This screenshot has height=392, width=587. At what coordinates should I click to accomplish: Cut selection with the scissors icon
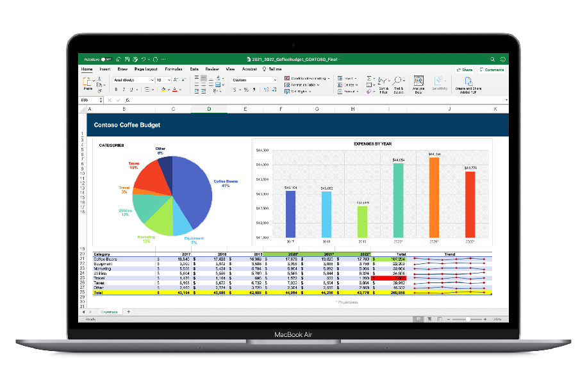tap(99, 79)
